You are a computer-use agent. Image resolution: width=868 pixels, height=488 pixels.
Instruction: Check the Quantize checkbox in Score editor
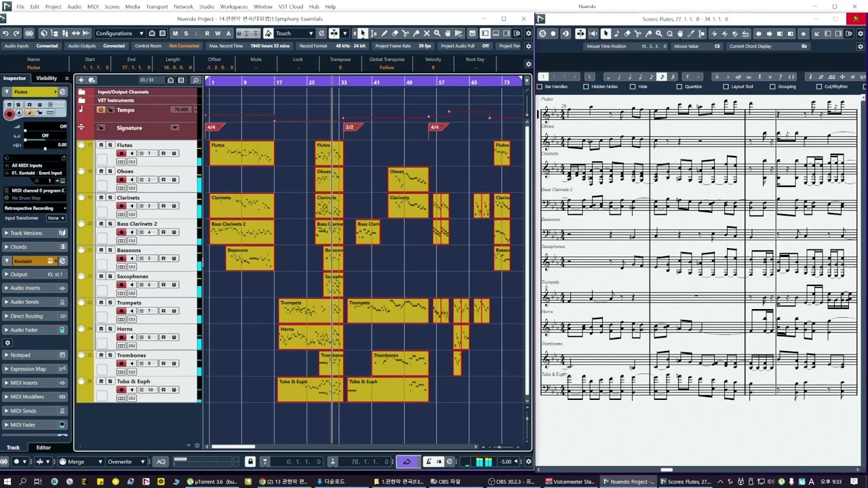(x=679, y=87)
